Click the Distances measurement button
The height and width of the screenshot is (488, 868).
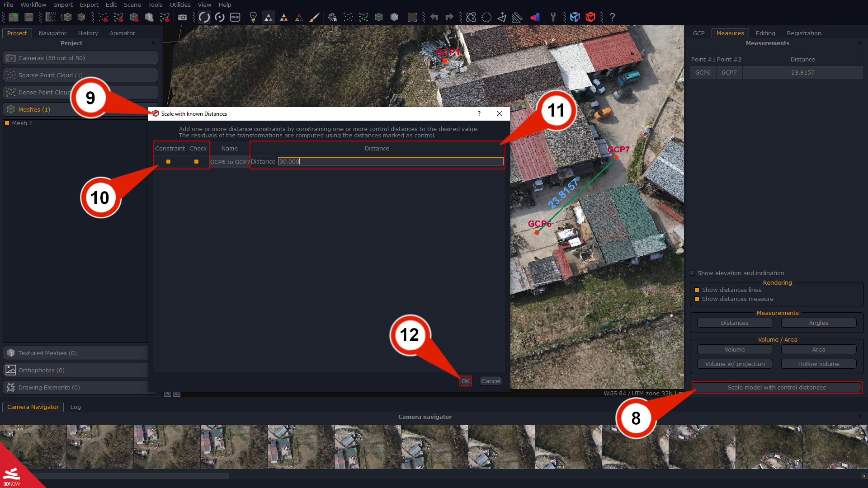(735, 323)
